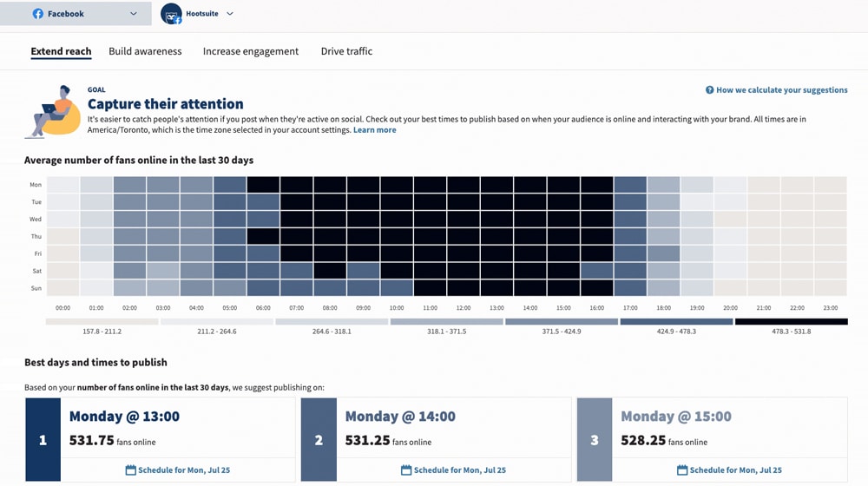Go to the Drive traffic tab
Screen dimensions: 868x486
click(346, 51)
